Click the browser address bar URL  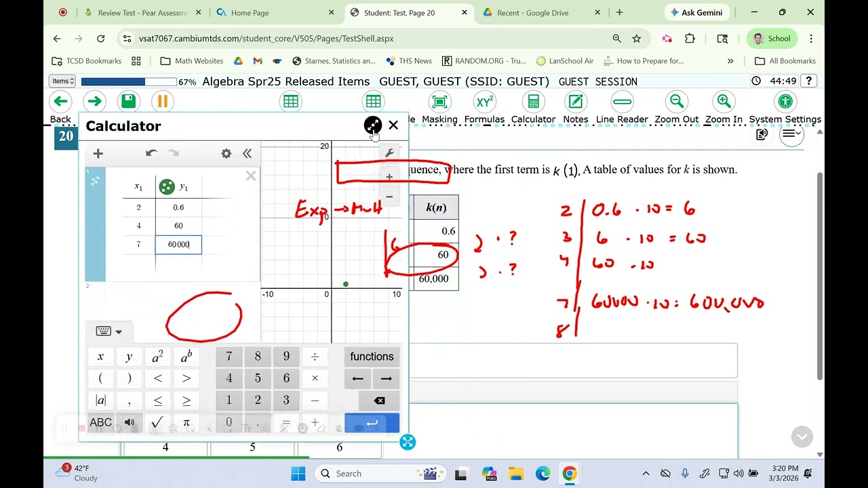coord(266,39)
